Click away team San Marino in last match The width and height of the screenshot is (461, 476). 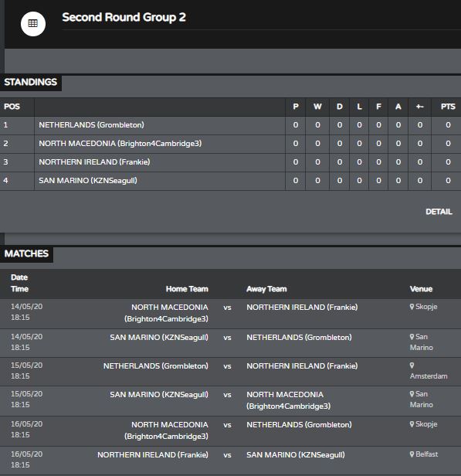296,454
